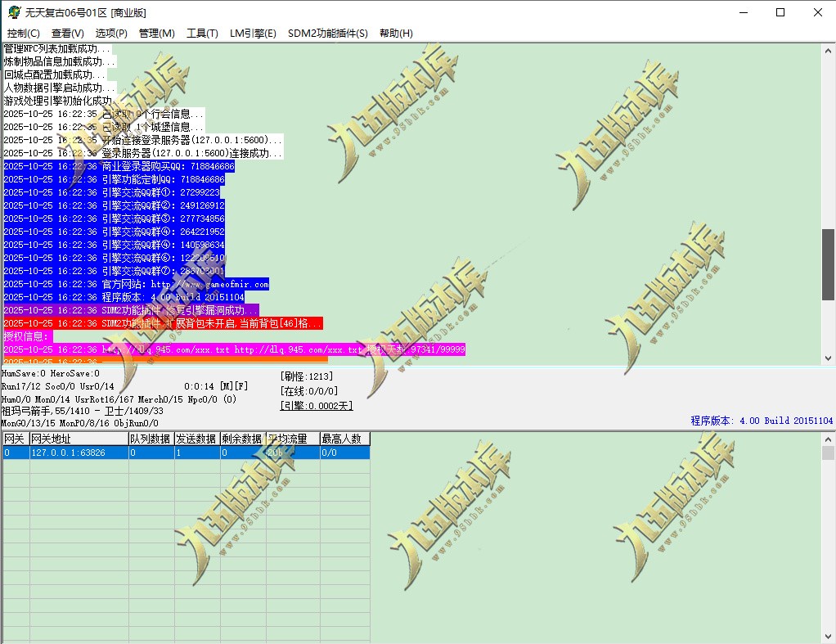This screenshot has width=836, height=644.
Task: Open the 选项(P) menu
Action: (x=111, y=33)
